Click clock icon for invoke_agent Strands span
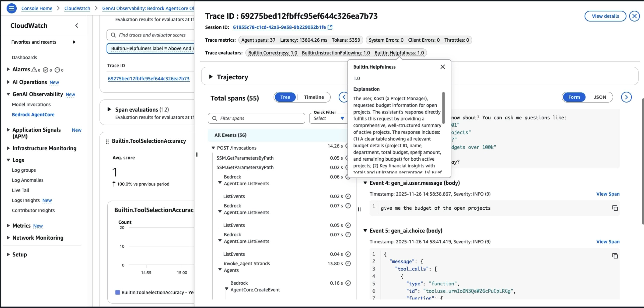This screenshot has width=644, height=308. coord(348,263)
